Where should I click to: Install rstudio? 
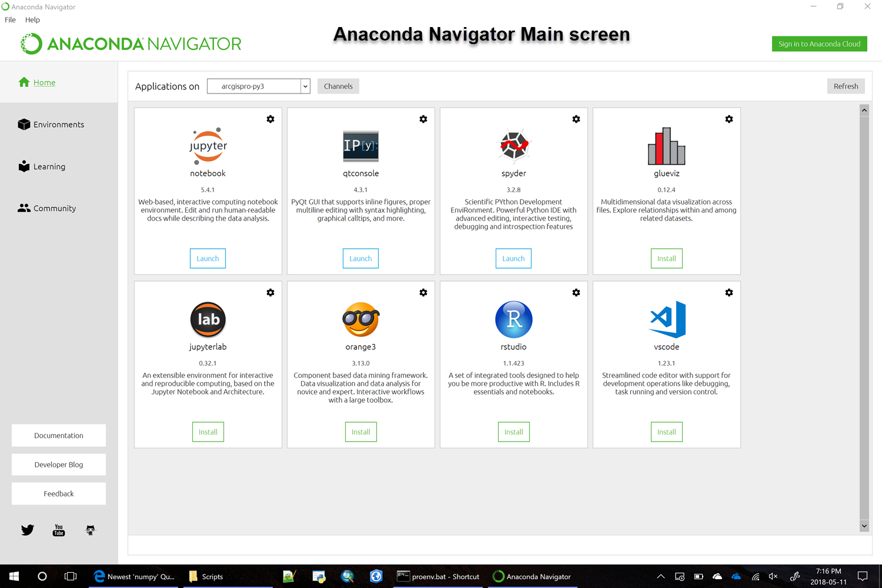514,432
